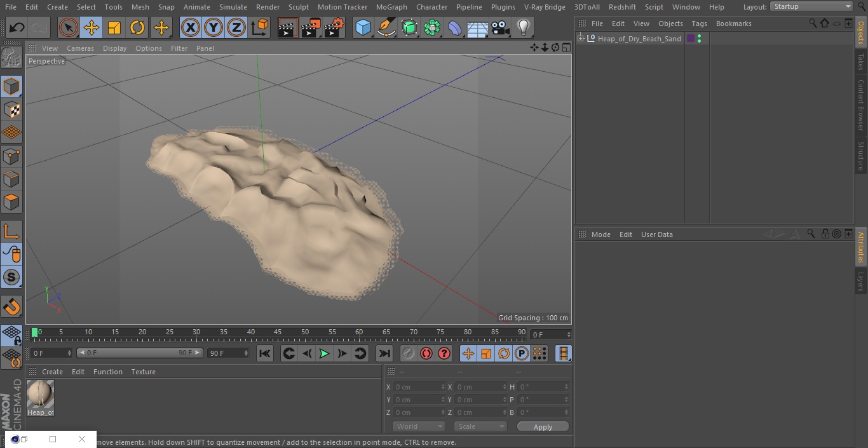Toggle Z axis lock
Viewport: 868px width, 448px height.
(x=236, y=27)
